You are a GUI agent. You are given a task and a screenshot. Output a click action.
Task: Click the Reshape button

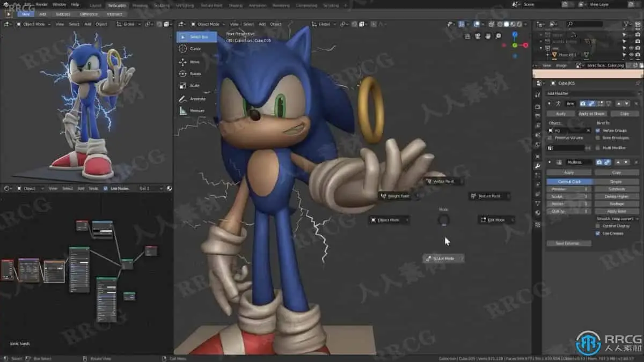pos(617,204)
